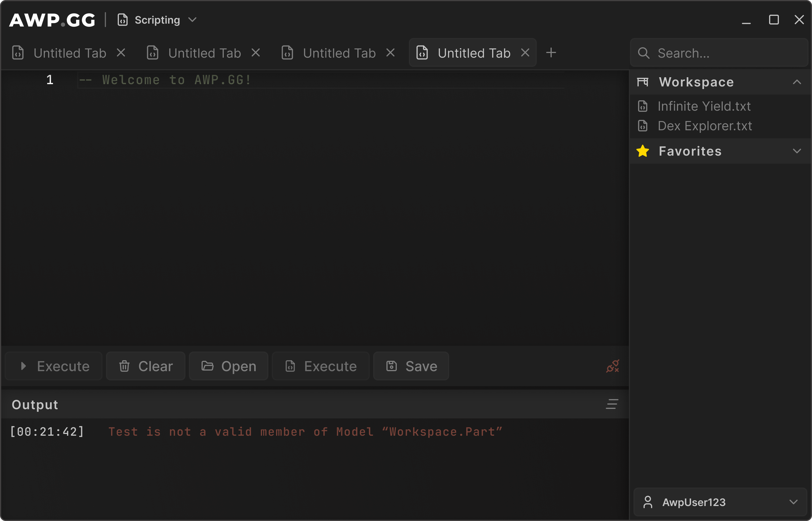The height and width of the screenshot is (521, 812).
Task: Expand the Favorites section
Action: tap(798, 151)
